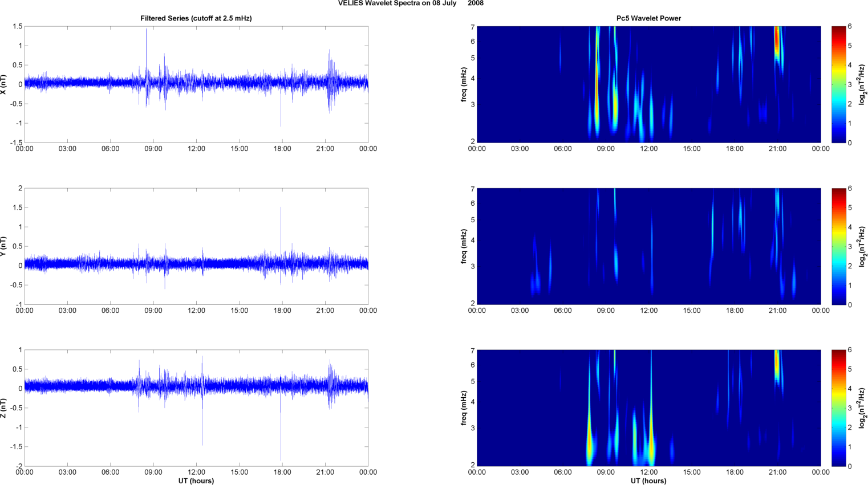Click the -2 tick on the Z (nT) axis
The image size is (868, 485).
click(x=19, y=466)
